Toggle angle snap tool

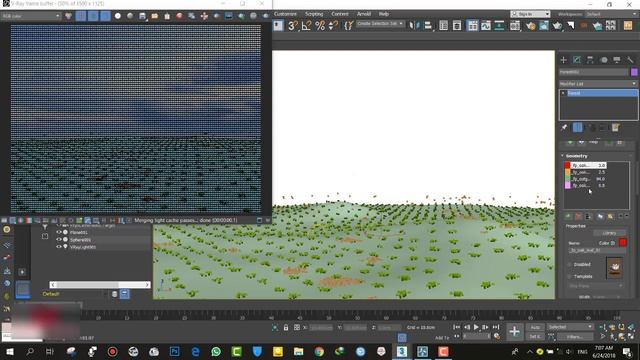click(306, 26)
